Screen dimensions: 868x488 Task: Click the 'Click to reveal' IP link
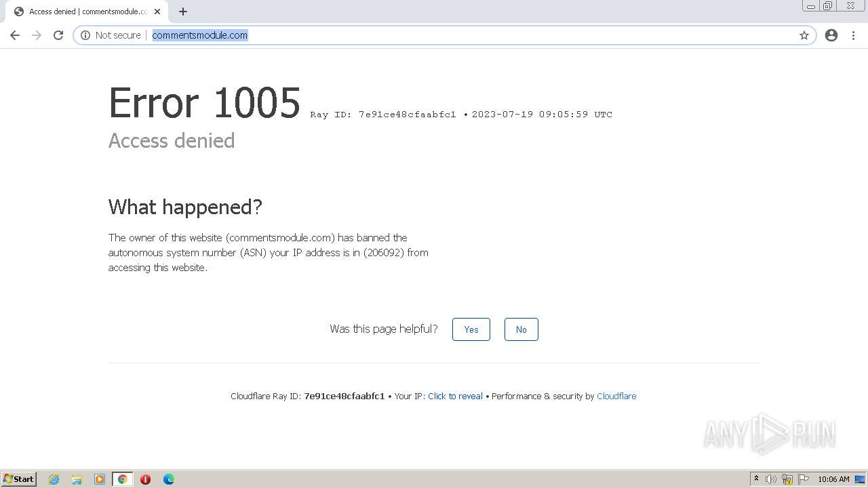455,396
